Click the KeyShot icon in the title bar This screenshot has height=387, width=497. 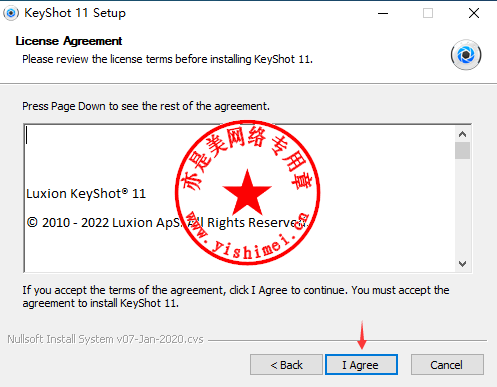[x=11, y=13]
